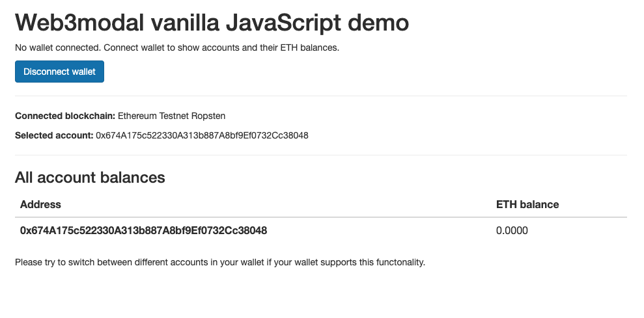This screenshot has height=318, width=644.
Task: Click the Web3modal vanilla JavaScript demo heading
Action: pyautogui.click(x=212, y=23)
